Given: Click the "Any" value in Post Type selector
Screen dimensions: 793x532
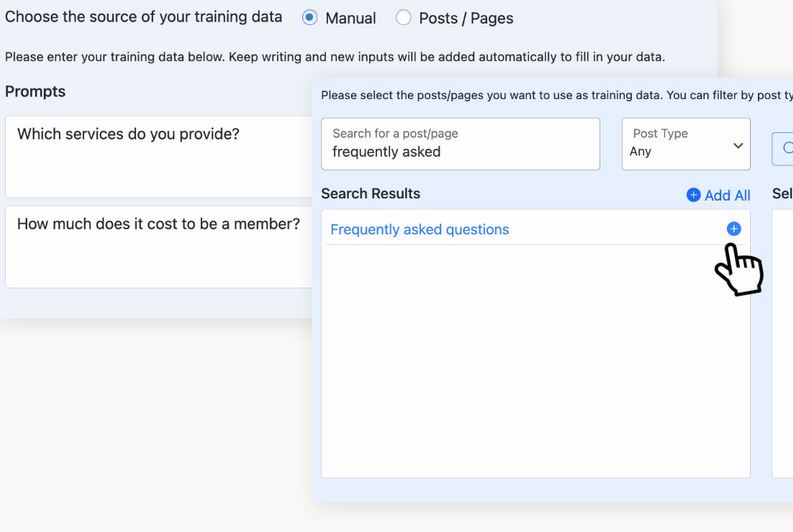Looking at the screenshot, I should [x=640, y=151].
